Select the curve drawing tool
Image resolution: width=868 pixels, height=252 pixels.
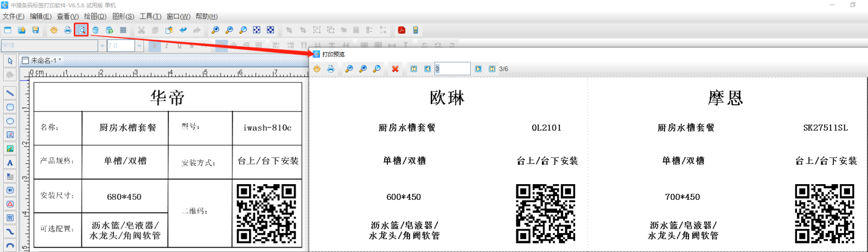click(10, 232)
